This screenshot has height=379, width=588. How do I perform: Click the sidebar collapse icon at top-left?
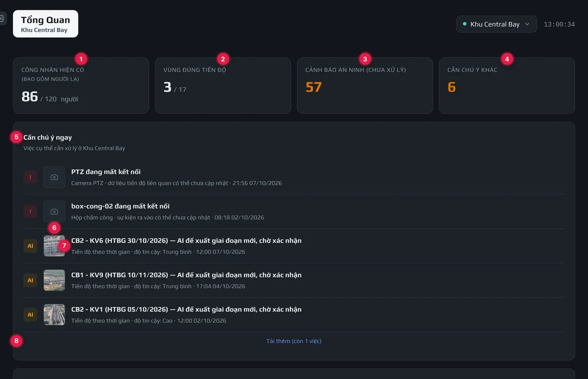point(2,18)
